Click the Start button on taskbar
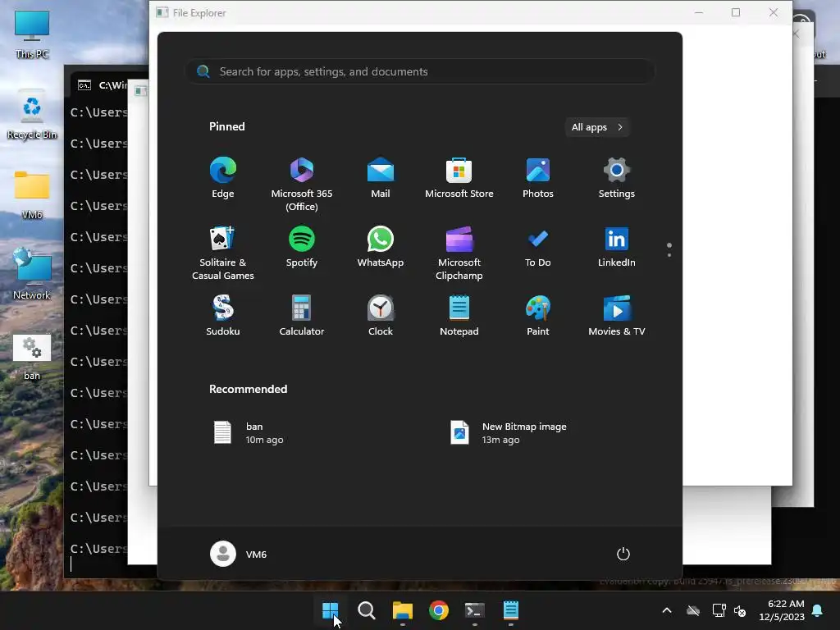Screen dimensions: 840x630 (x=330, y=610)
